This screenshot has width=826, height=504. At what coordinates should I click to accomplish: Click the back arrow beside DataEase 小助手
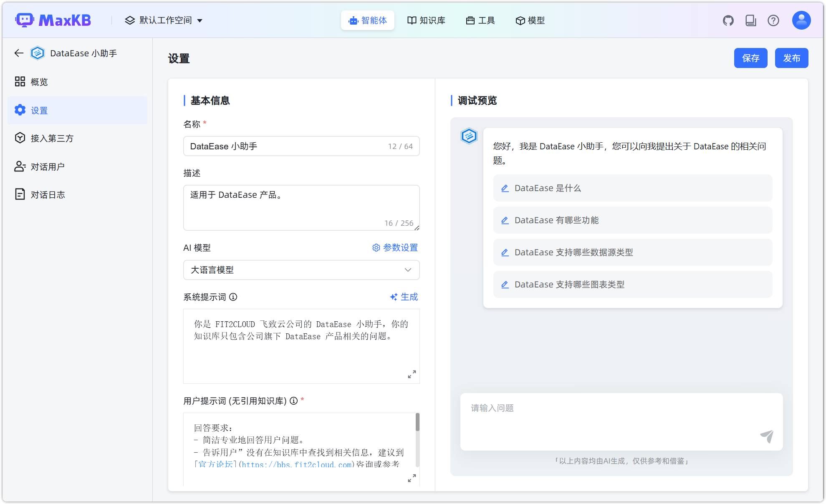tap(18, 53)
